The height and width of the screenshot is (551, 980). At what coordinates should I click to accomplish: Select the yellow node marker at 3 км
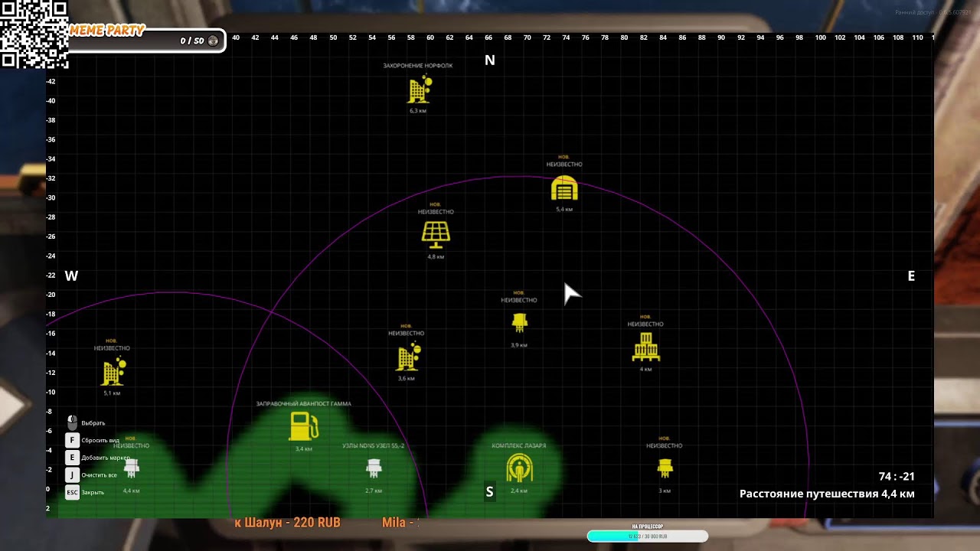tap(665, 467)
